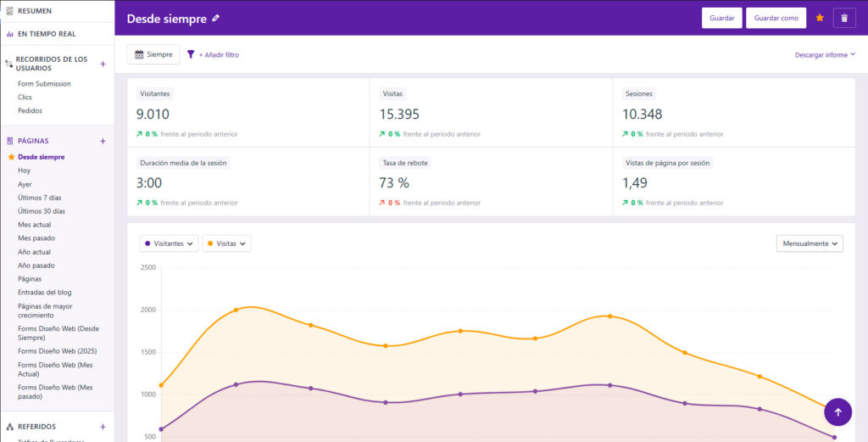Open the Mensualmente interval dropdown
The image size is (868, 442).
[810, 243]
